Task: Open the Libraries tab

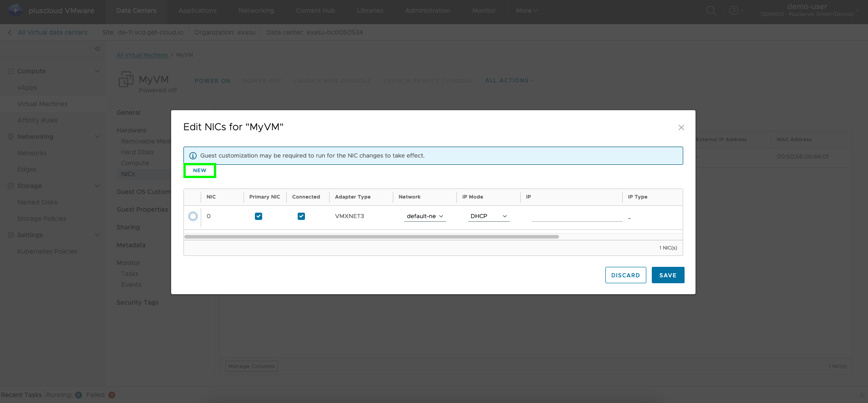Action: click(x=370, y=10)
